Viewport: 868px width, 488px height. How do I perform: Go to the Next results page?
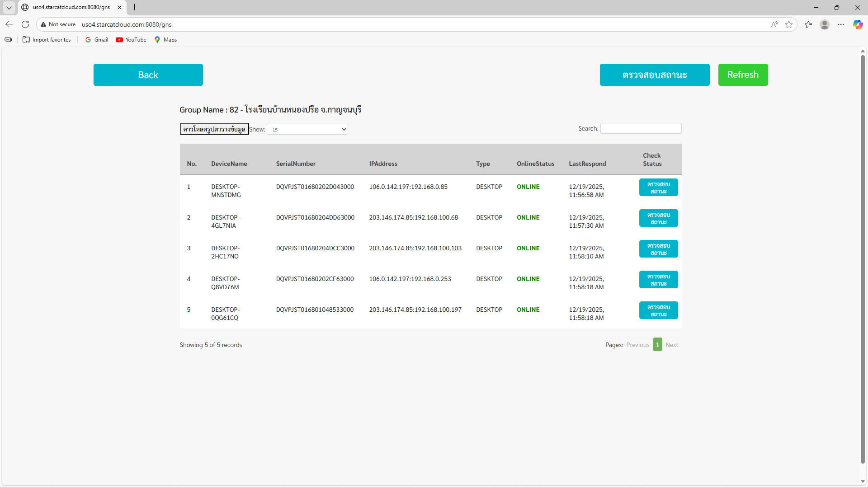point(671,345)
